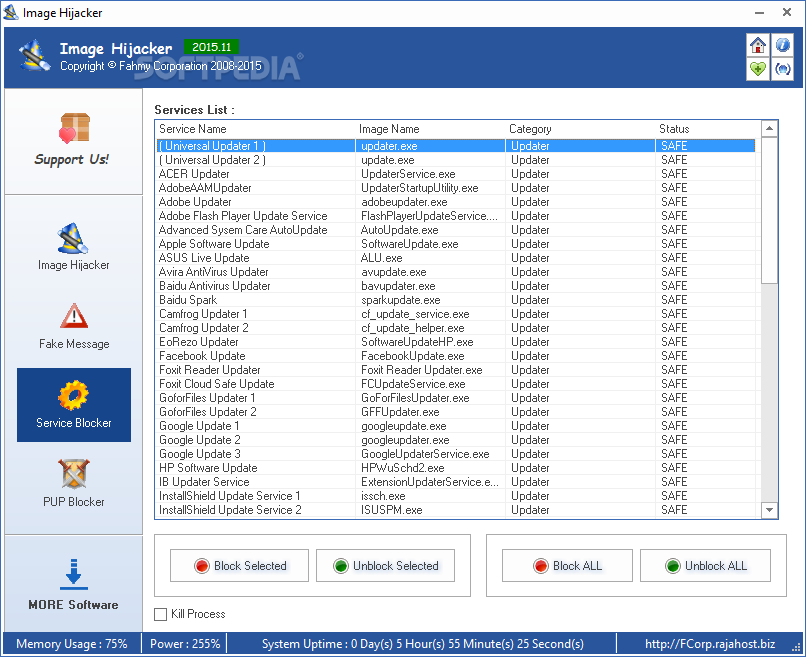This screenshot has width=806, height=657.
Task: Select the 'Avira AntiVirus Updater' row
Action: (x=456, y=272)
